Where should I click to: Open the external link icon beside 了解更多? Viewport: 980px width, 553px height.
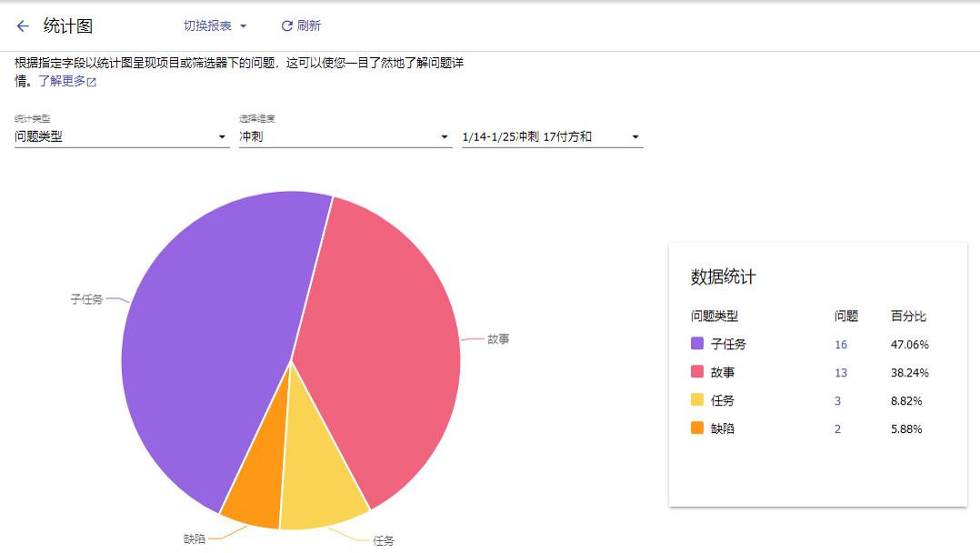click(92, 82)
